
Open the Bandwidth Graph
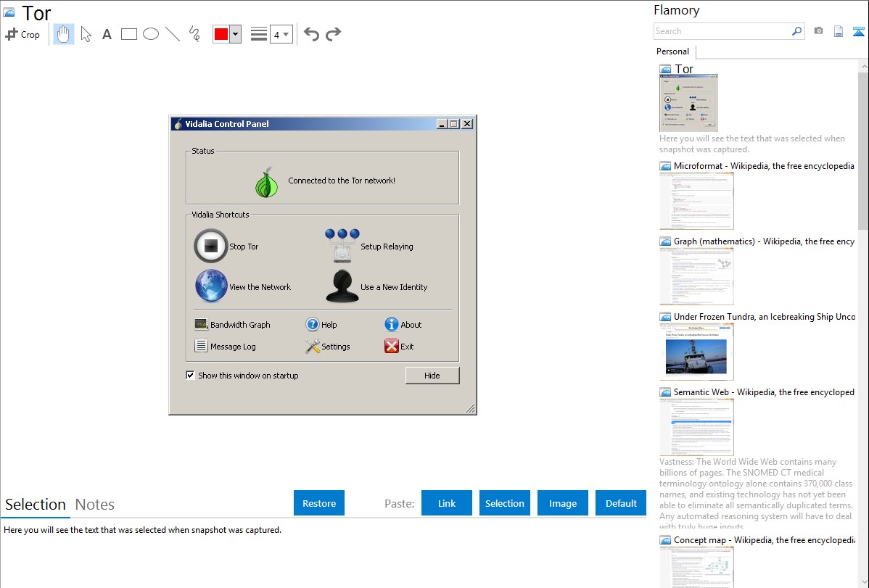pyautogui.click(x=232, y=325)
